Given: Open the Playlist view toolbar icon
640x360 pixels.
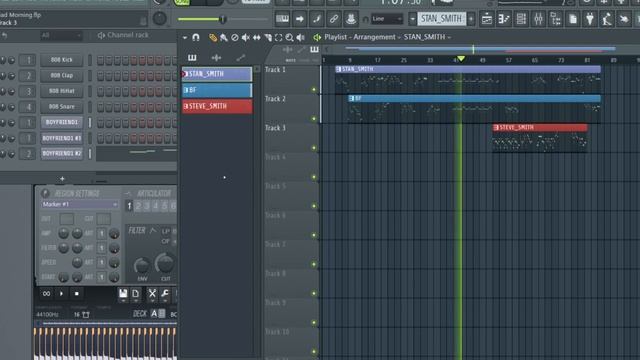Looking at the screenshot, I should click(x=487, y=19).
